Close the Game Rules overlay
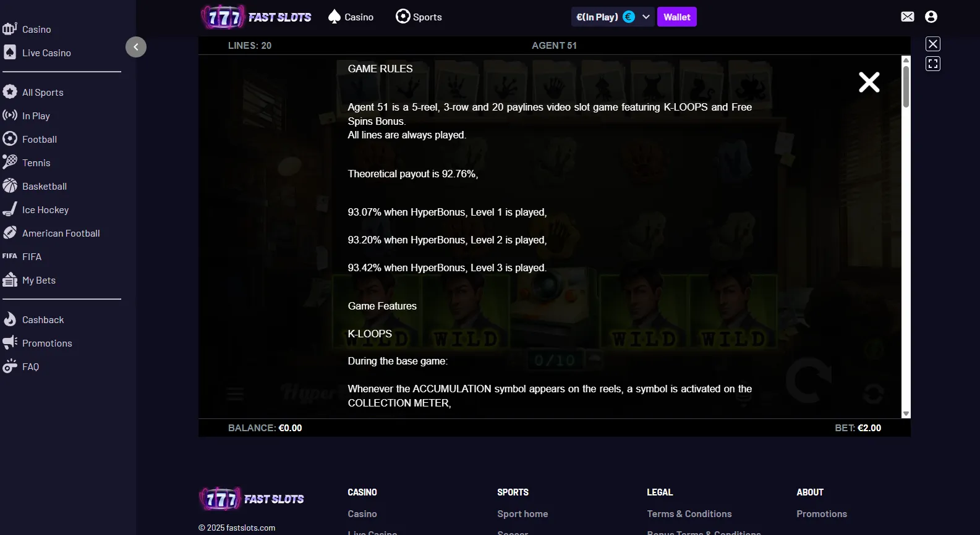Screen dimensions: 980x535 click(x=869, y=82)
